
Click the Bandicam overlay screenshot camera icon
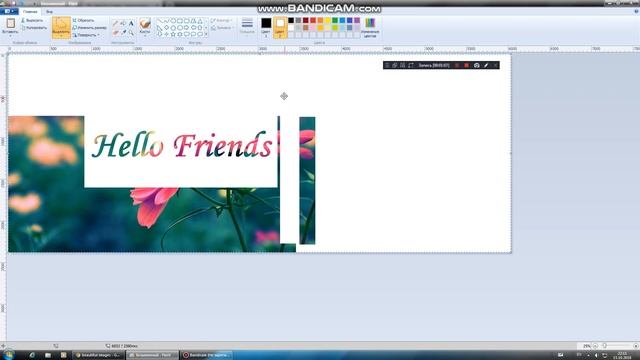(x=476, y=65)
